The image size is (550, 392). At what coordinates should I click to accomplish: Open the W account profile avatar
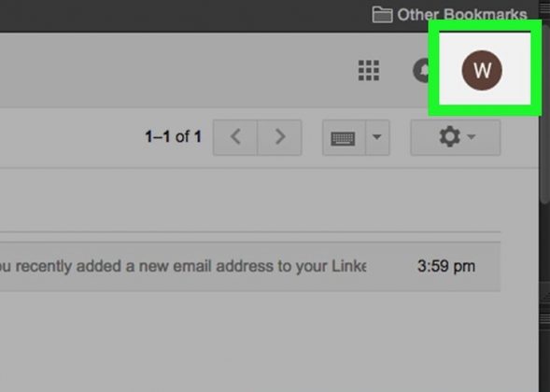pyautogui.click(x=482, y=70)
